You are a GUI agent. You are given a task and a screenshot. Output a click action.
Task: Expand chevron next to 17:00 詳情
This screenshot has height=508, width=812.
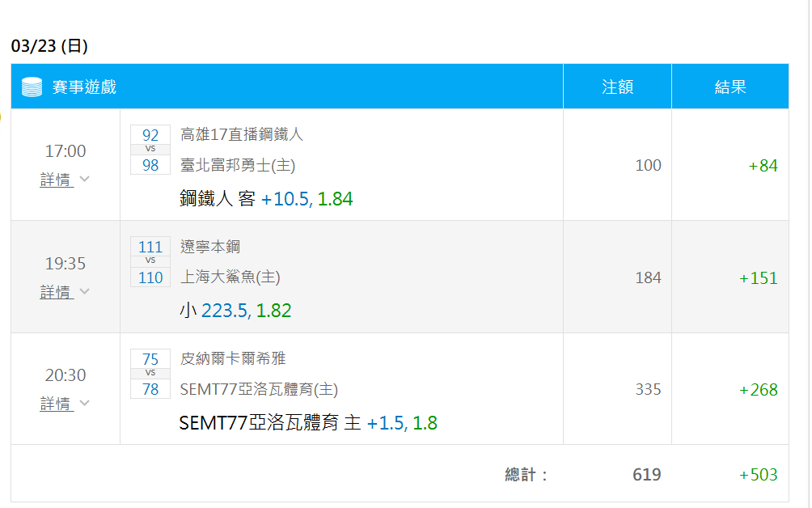(x=85, y=179)
